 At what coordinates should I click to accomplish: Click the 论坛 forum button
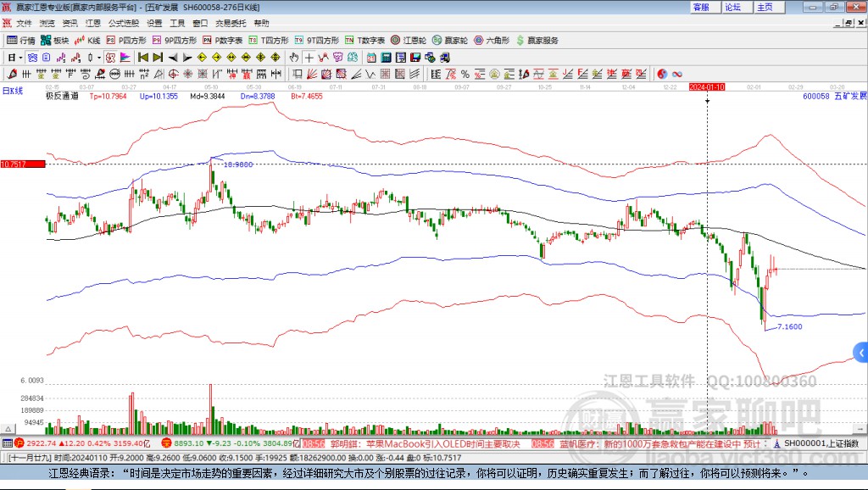pyautogui.click(x=736, y=7)
